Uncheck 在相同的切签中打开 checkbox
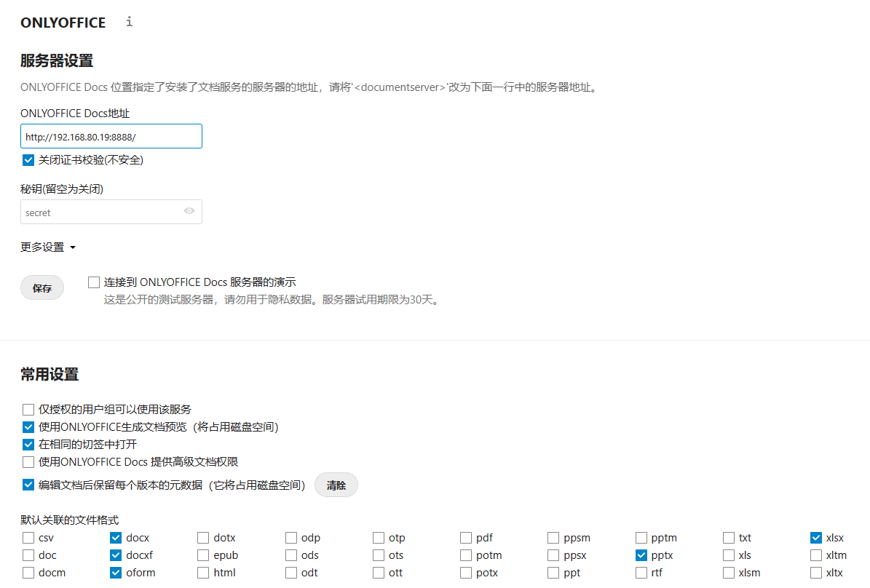The height and width of the screenshot is (588, 870). [28, 445]
